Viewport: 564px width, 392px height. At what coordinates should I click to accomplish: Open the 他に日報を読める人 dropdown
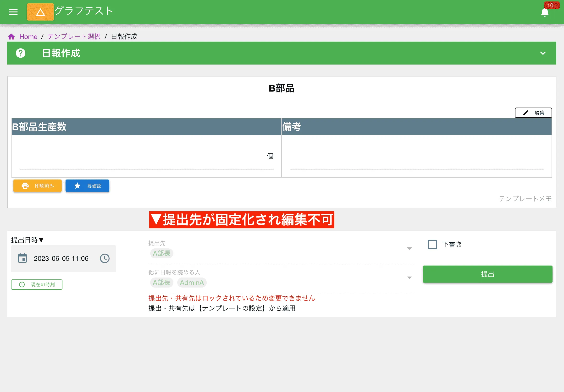(409, 277)
